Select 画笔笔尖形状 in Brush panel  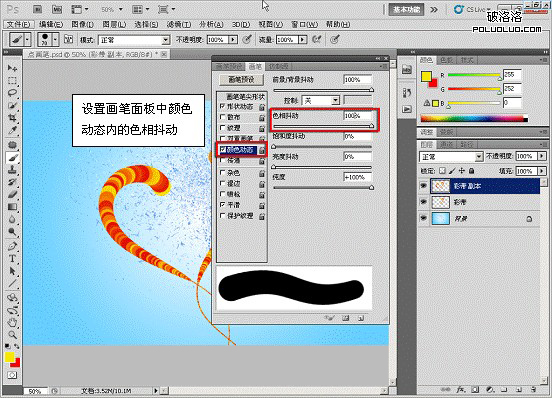pos(245,96)
